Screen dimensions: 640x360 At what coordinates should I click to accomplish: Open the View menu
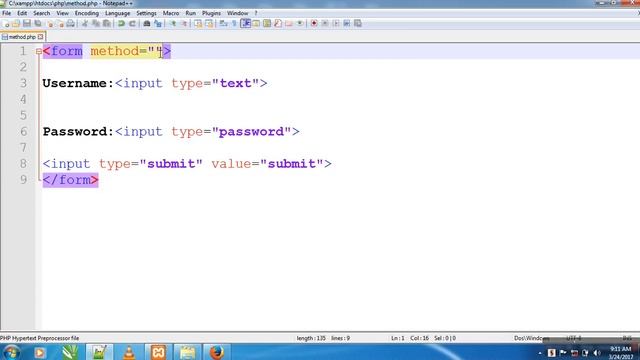62,13
